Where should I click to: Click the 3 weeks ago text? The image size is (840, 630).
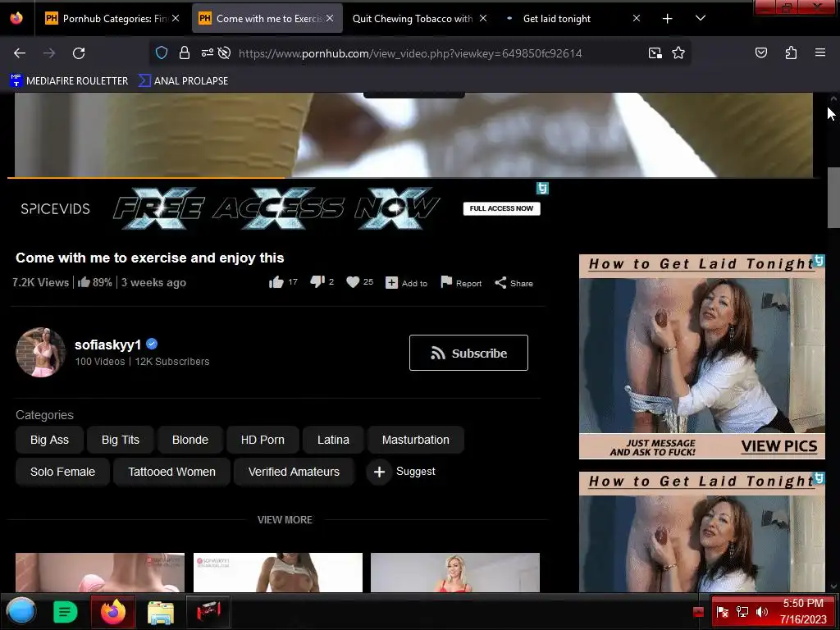point(153,282)
